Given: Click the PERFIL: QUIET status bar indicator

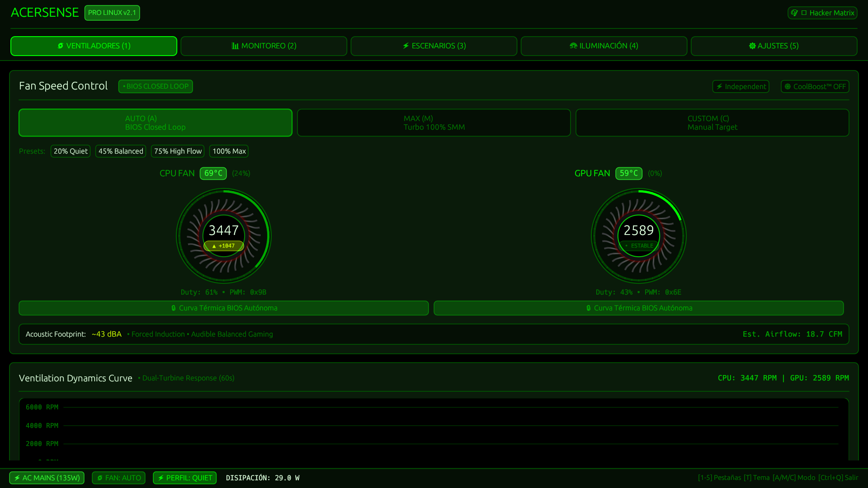Looking at the screenshot, I should pos(184,478).
